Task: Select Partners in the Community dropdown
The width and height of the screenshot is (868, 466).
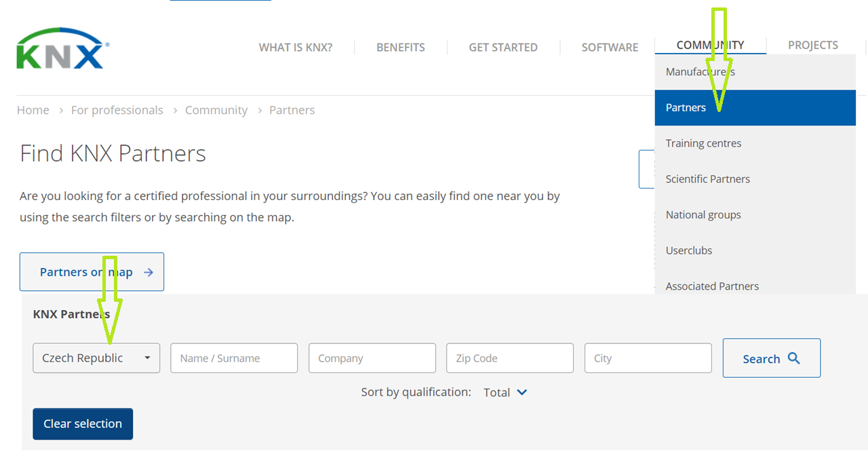Action: point(755,108)
